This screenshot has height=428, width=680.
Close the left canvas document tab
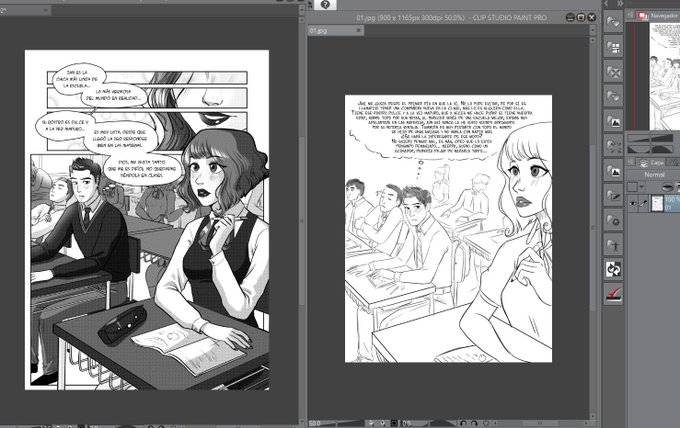(46, 10)
